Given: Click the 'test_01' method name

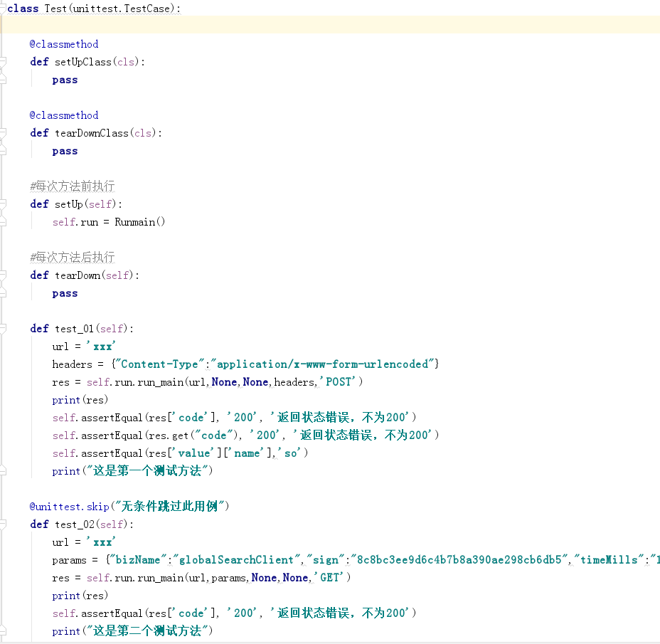Looking at the screenshot, I should point(74,329).
